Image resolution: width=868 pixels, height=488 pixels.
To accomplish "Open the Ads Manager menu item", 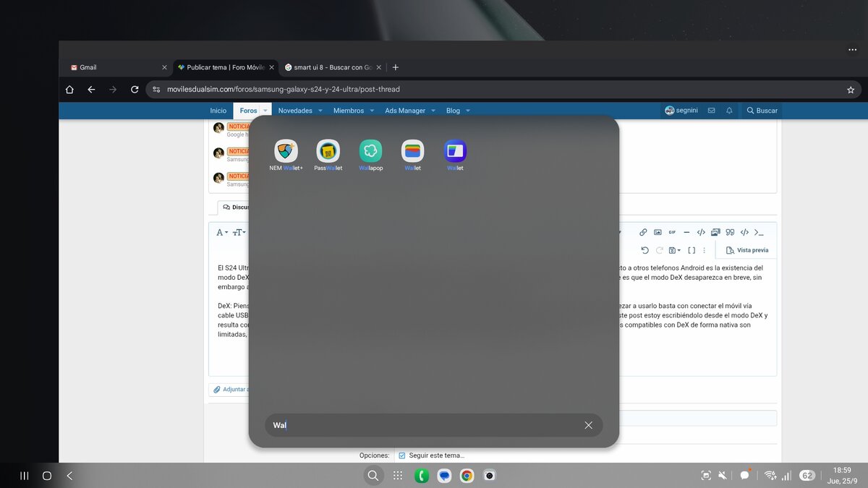I will point(405,111).
